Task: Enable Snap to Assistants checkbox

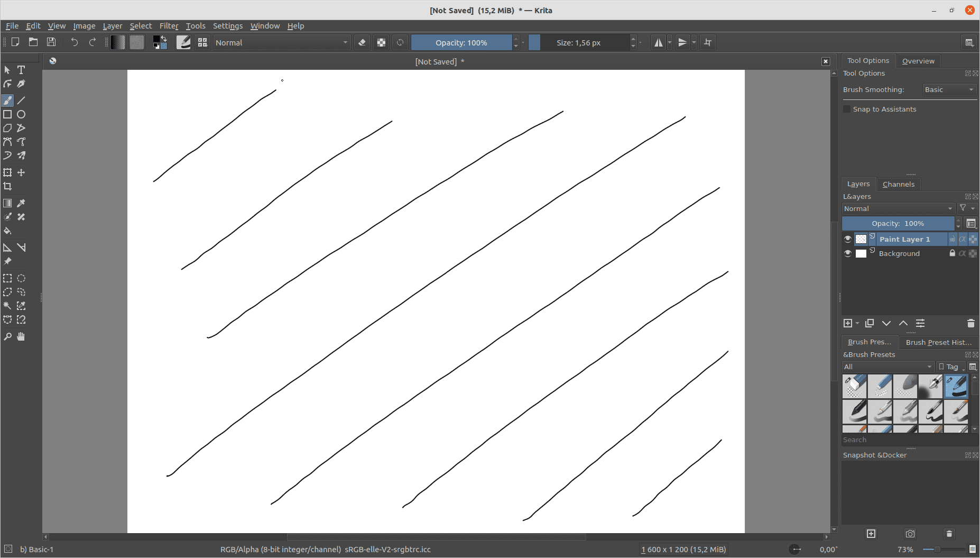Action: pyautogui.click(x=847, y=109)
